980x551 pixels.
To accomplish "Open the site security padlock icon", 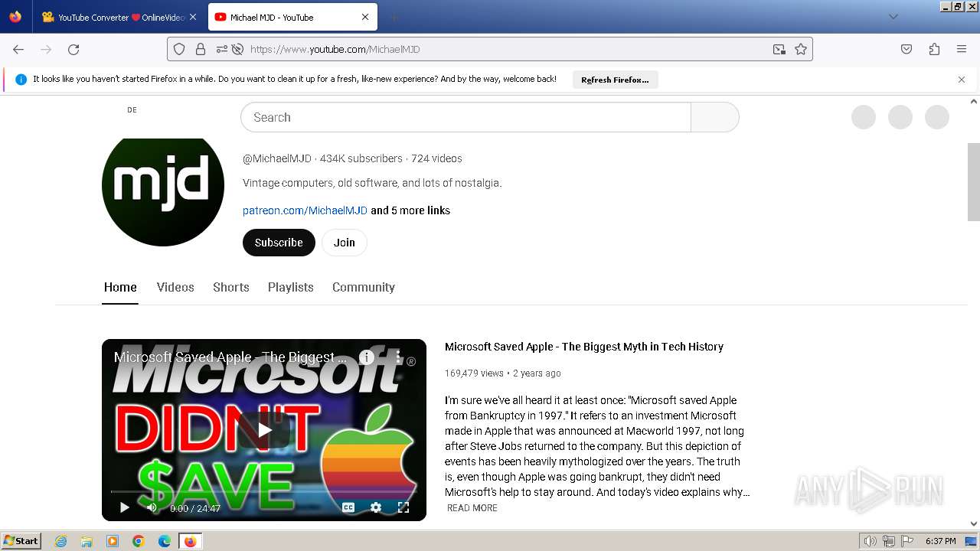I will click(201, 49).
